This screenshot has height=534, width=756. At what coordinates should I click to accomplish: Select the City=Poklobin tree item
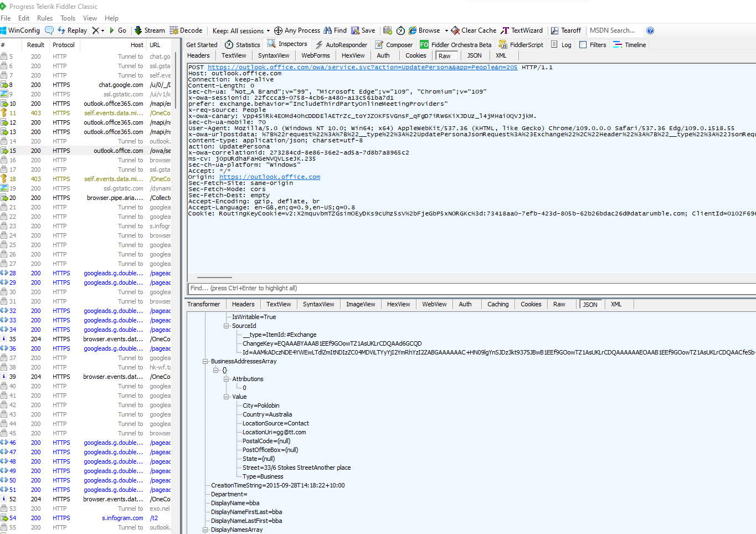point(261,405)
